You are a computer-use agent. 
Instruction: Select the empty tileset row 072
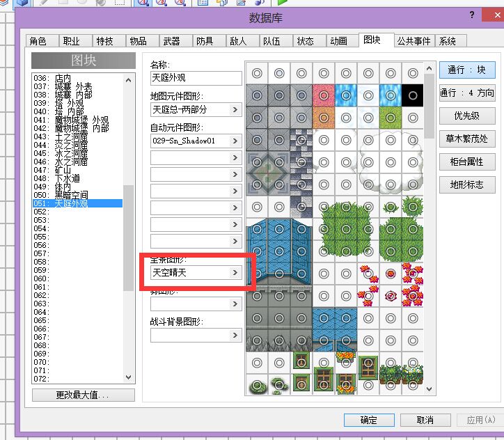tap(77, 379)
